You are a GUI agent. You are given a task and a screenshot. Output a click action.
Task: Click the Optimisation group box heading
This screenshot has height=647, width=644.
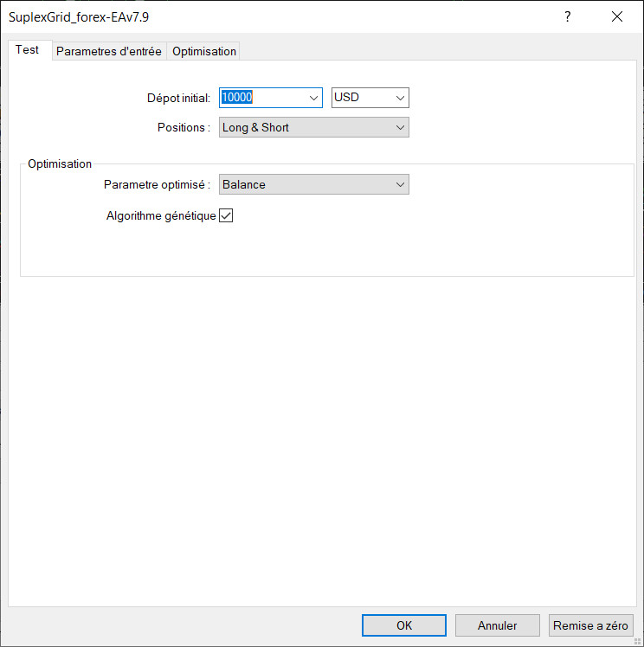click(60, 163)
